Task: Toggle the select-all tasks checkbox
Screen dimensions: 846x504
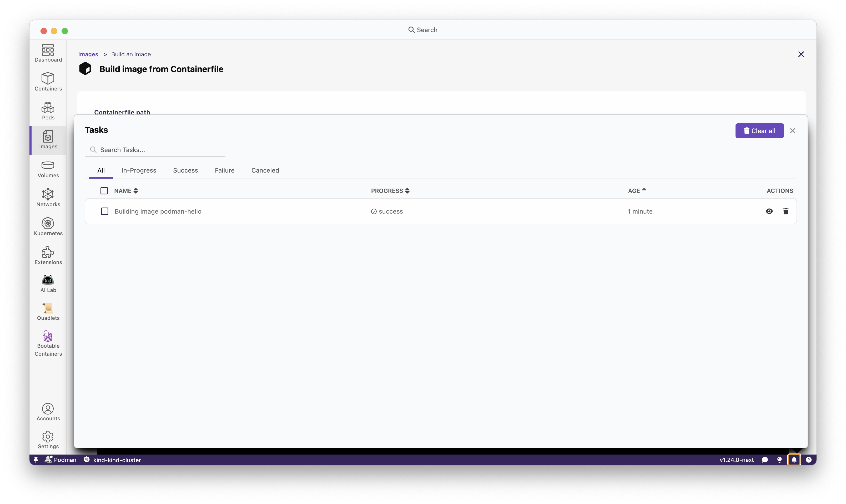Action: point(104,190)
